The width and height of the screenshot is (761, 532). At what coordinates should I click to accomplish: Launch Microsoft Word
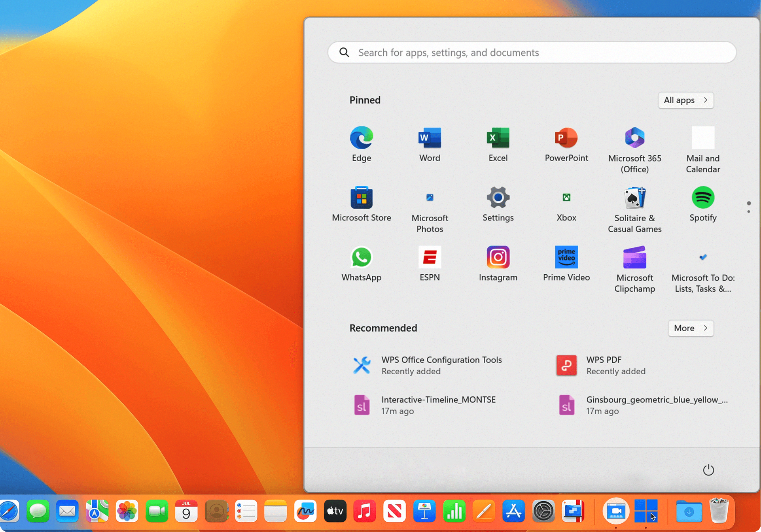tap(430, 144)
